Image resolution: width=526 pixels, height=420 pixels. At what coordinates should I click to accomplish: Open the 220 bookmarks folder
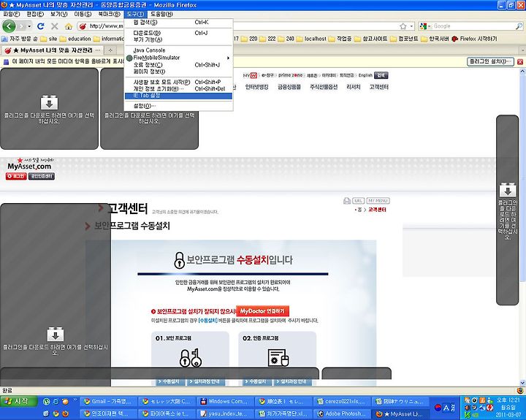pyautogui.click(x=249, y=39)
